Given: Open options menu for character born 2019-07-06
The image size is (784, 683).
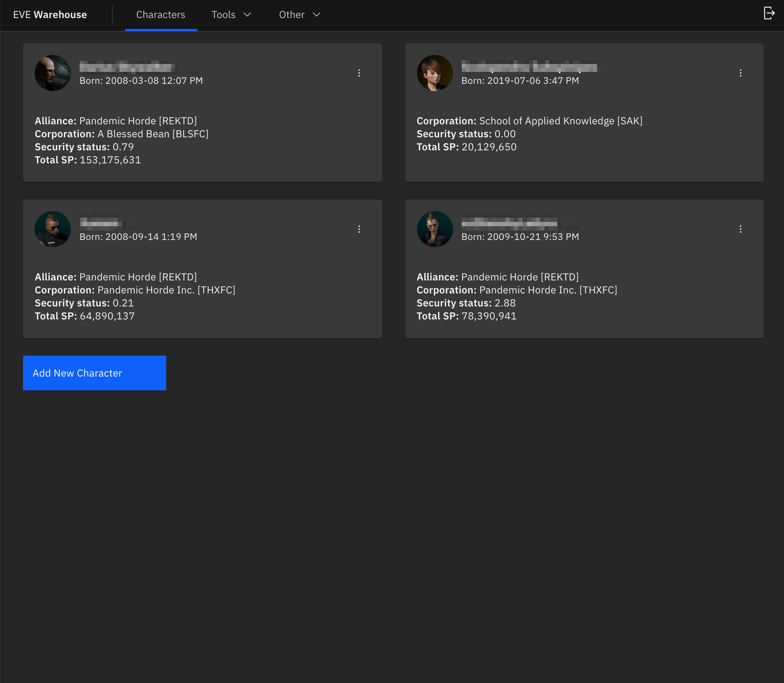Looking at the screenshot, I should (x=740, y=73).
